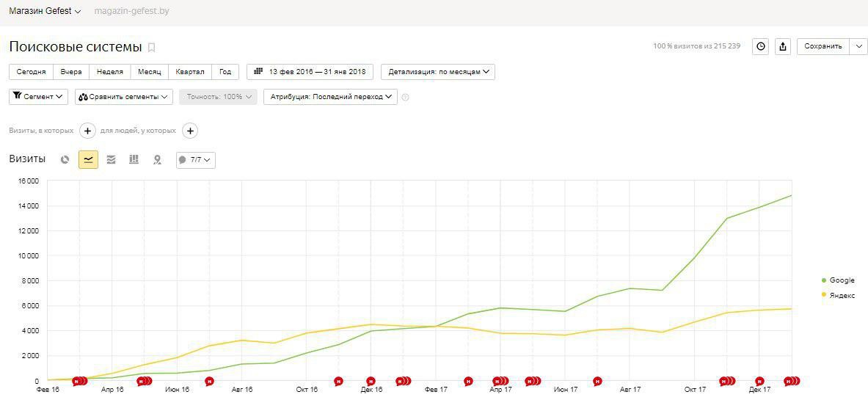The image size is (868, 411).
Task: Open the annotations 7/7 dropdown
Action: pyautogui.click(x=196, y=160)
